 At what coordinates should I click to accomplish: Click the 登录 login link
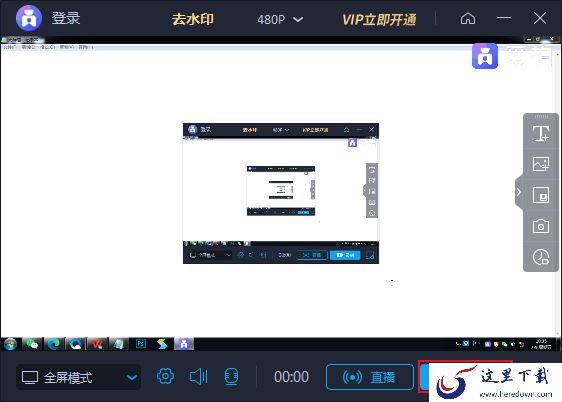(x=66, y=18)
